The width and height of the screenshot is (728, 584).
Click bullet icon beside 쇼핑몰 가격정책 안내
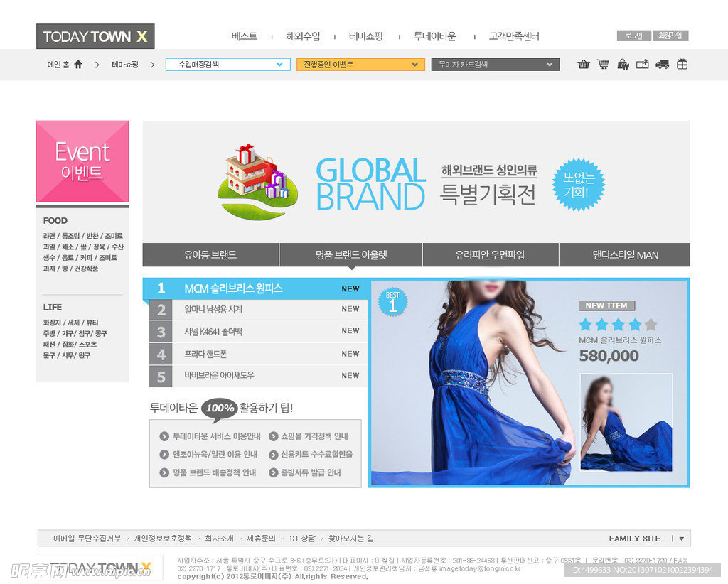[274, 436]
